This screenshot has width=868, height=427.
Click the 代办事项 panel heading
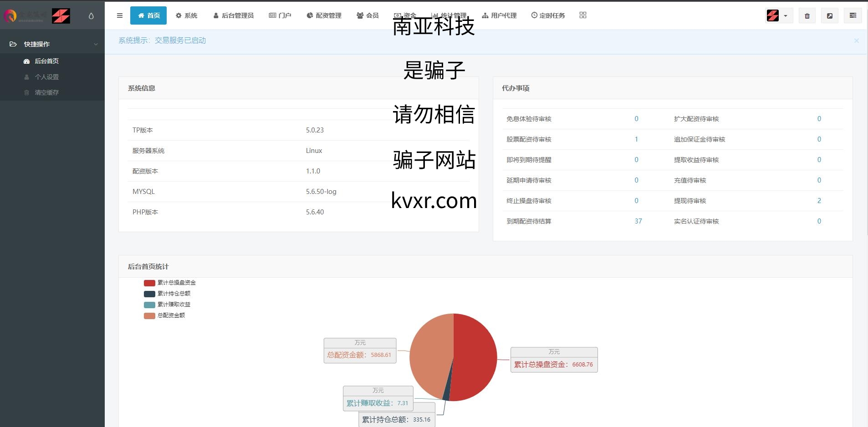click(516, 88)
